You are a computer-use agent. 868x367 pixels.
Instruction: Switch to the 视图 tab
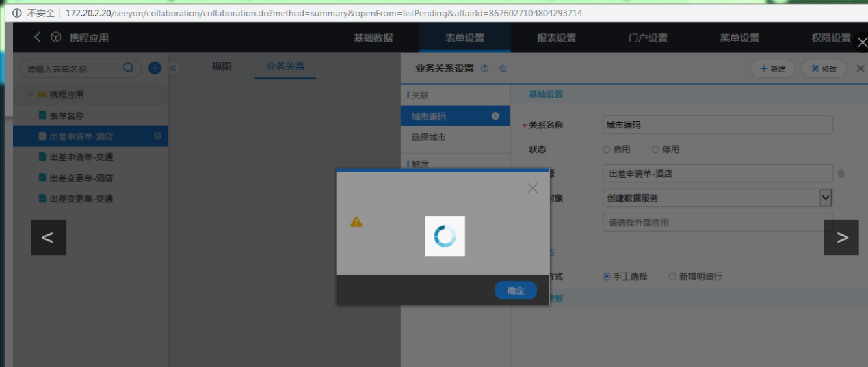[222, 66]
